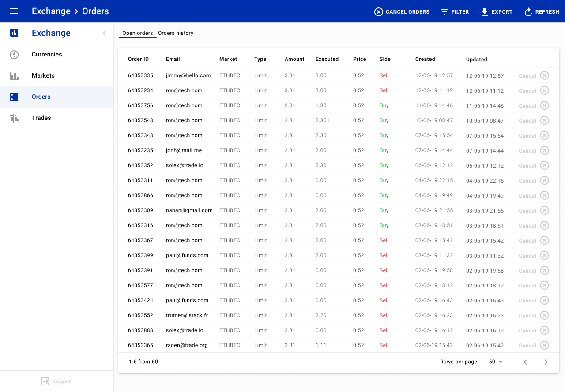Sort by the Email column header

173,59
